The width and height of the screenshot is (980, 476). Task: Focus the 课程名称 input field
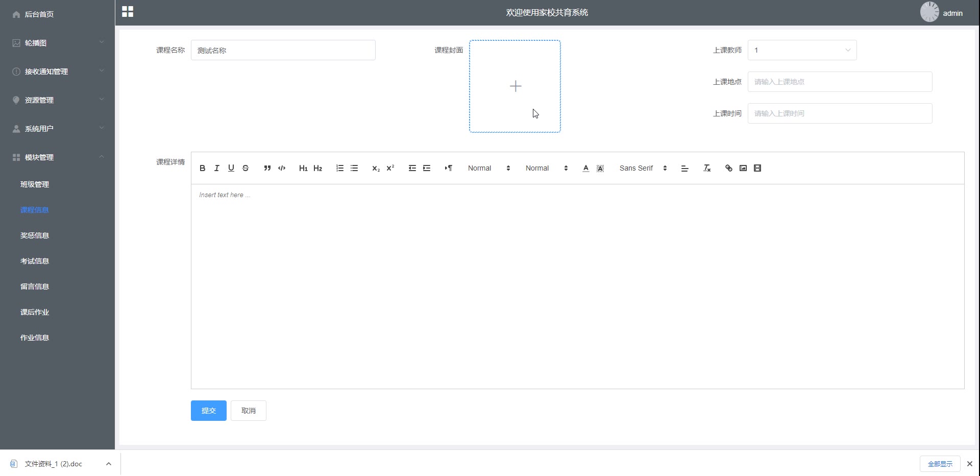click(283, 50)
